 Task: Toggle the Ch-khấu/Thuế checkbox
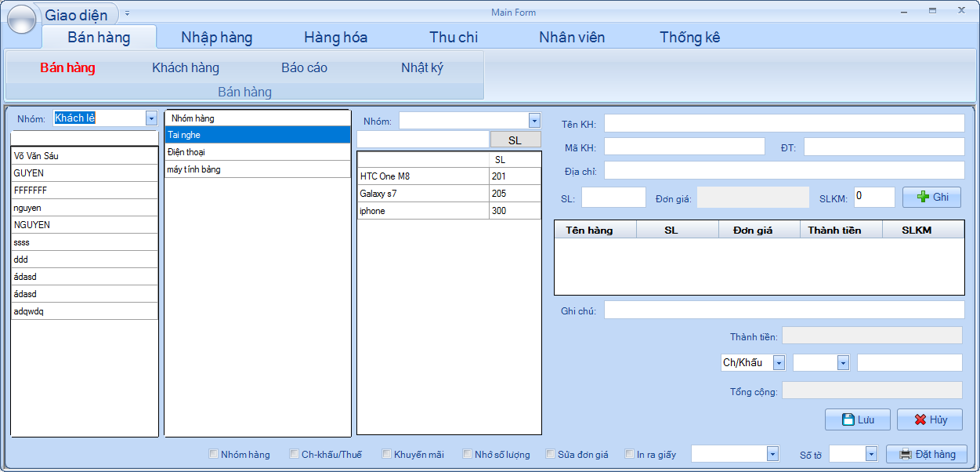295,454
